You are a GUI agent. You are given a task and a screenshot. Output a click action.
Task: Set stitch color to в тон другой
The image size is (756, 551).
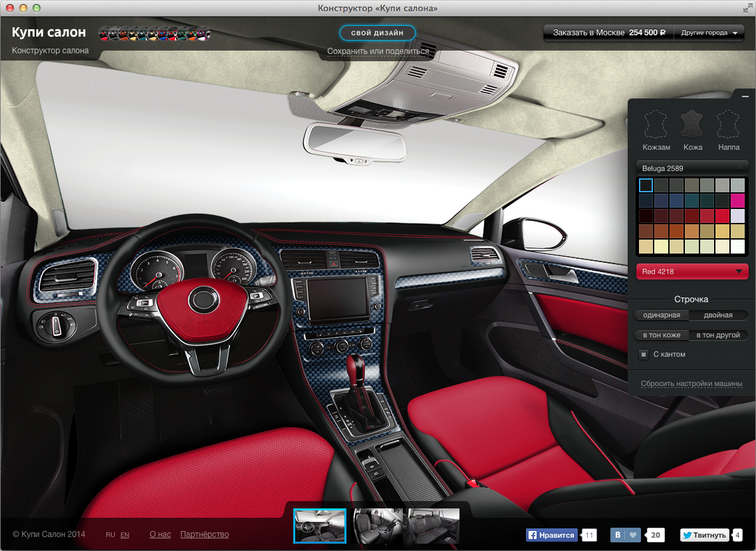coord(718,335)
